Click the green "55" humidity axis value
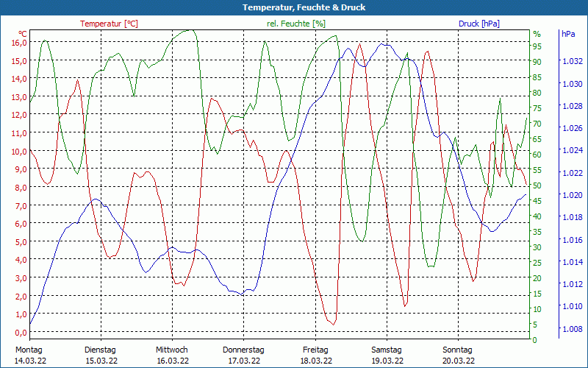The image size is (588, 368). pyautogui.click(x=537, y=170)
